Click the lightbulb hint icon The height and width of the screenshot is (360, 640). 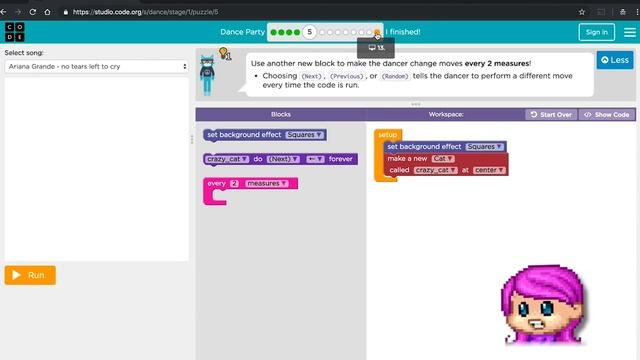[224, 53]
